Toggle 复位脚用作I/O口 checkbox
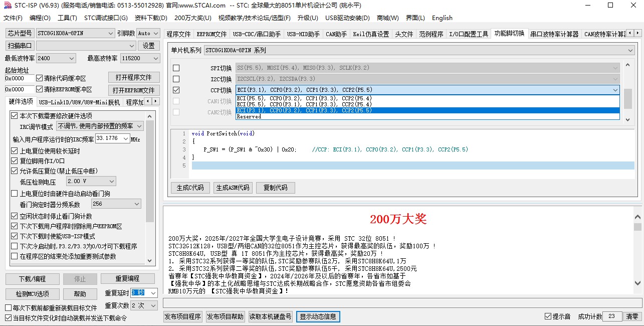This screenshot has height=326, width=644. click(14, 161)
